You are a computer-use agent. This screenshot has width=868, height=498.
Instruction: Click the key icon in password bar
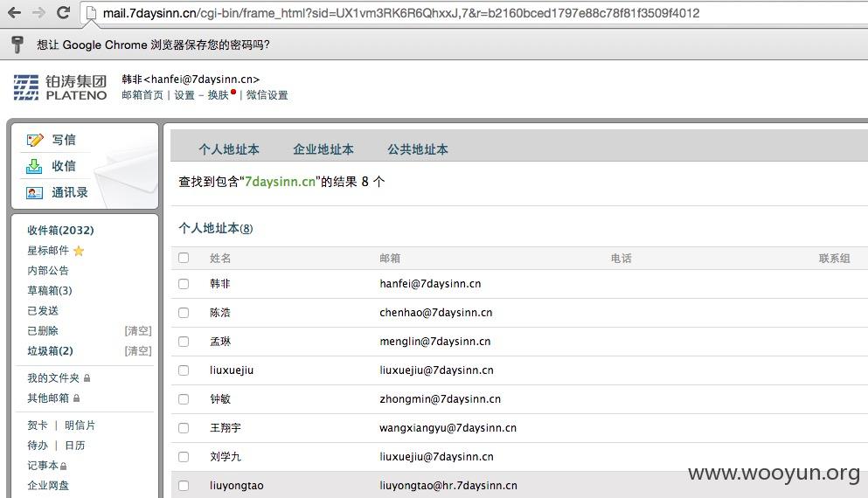click(17, 45)
